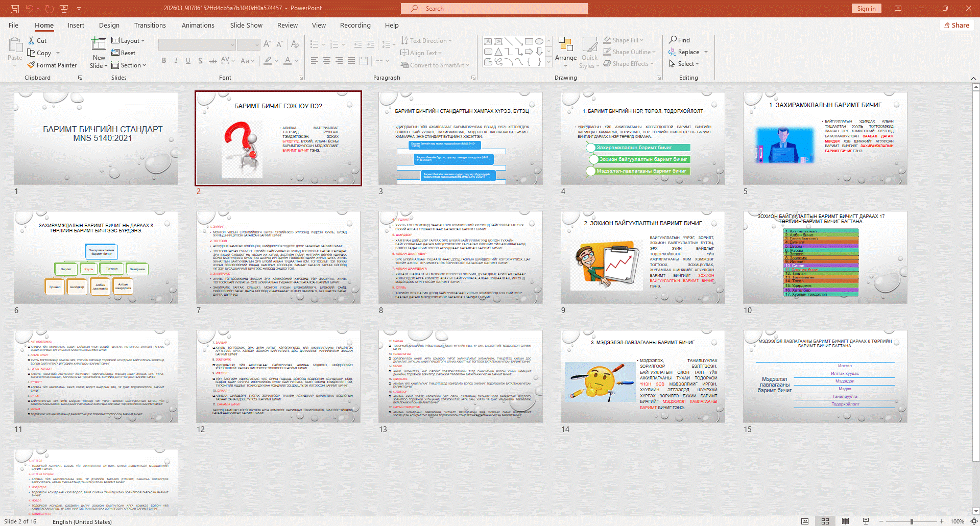Image resolution: width=980 pixels, height=526 pixels.
Task: Click the Sign in button
Action: tap(866, 9)
